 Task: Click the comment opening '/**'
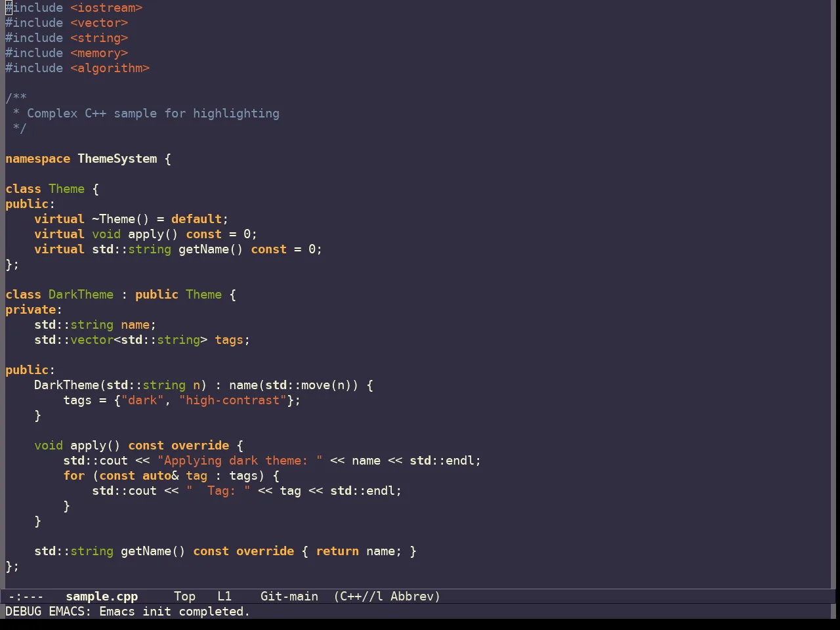click(x=16, y=98)
